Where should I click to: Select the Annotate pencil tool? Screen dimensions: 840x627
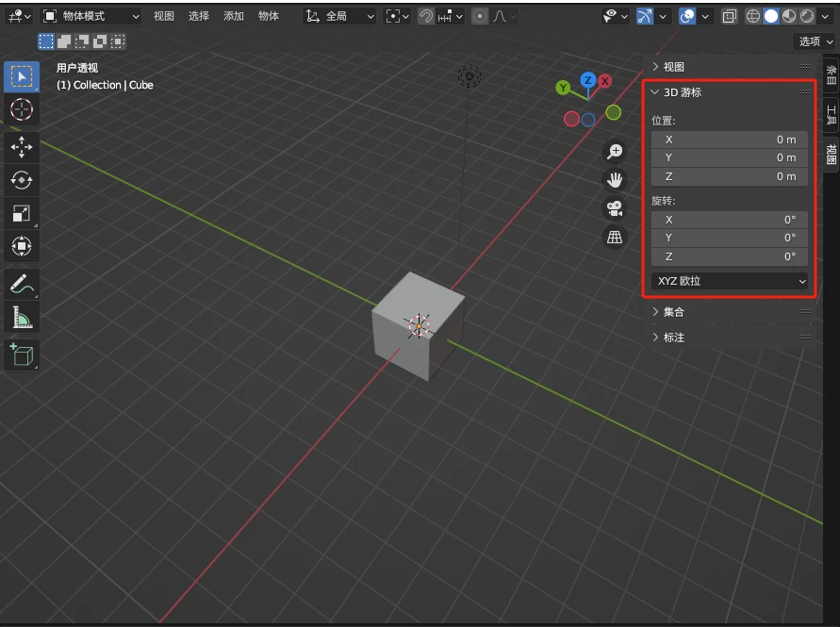click(22, 284)
